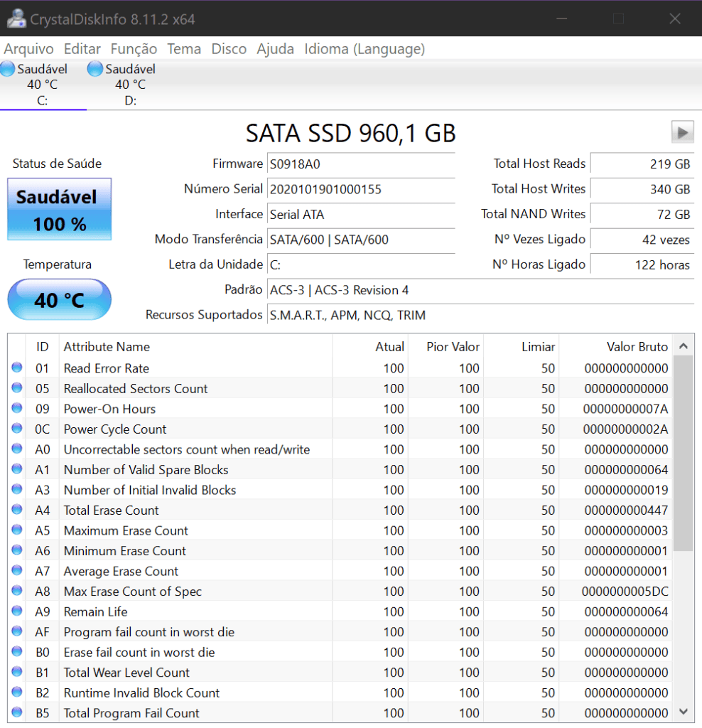Click Total NAND Writes value 72 GB
Image resolution: width=702 pixels, height=728 pixels.
pyautogui.click(x=642, y=214)
